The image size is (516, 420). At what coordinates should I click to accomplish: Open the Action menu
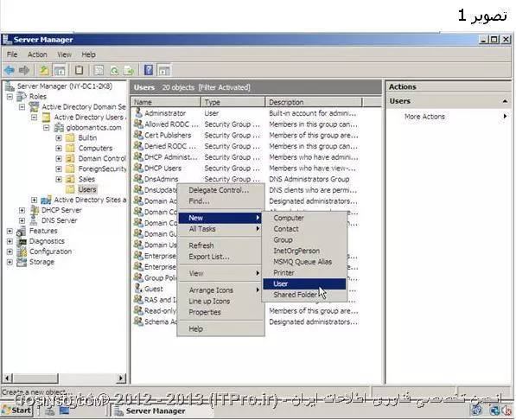(37, 54)
